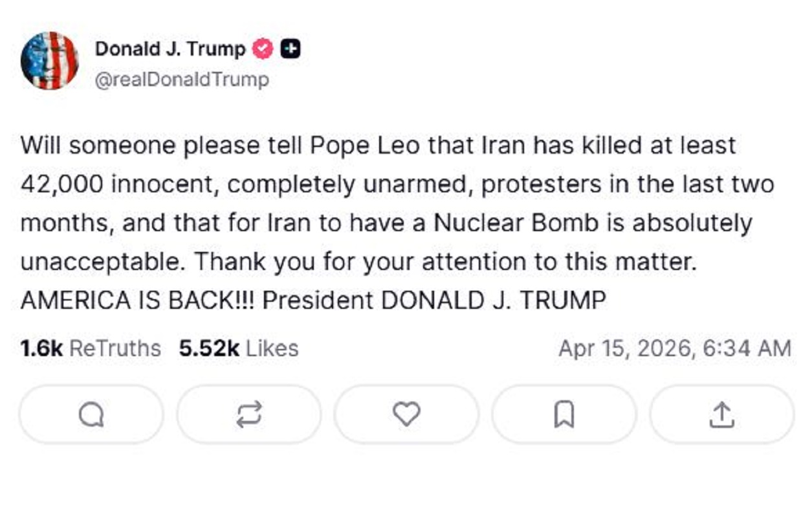View the 5.52k Likes list
The width and height of the screenshot is (812, 518).
239,348
